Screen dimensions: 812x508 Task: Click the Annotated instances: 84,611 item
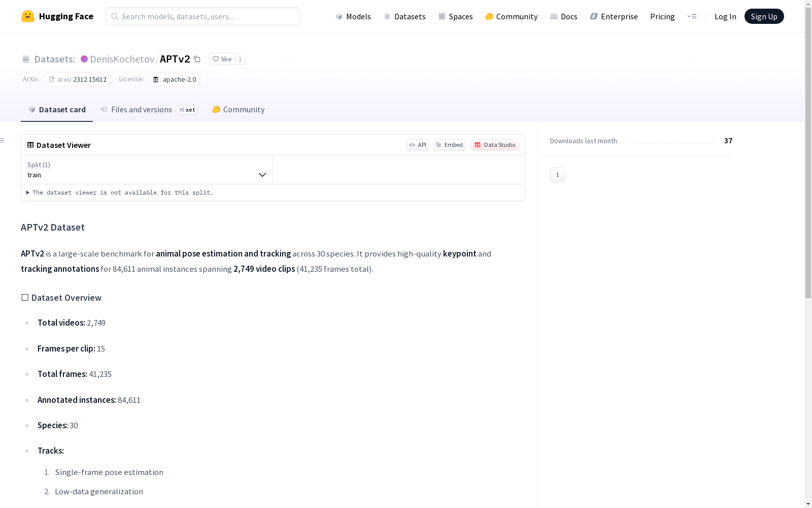(x=89, y=400)
